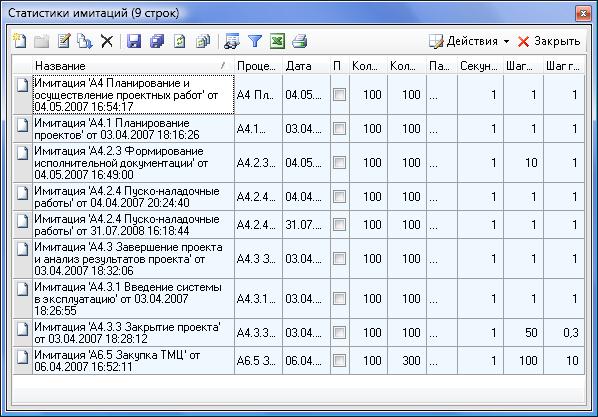
Task: Toggle the checkbox in the 'А4.1 Планирование проектов' row
Action: [339, 129]
